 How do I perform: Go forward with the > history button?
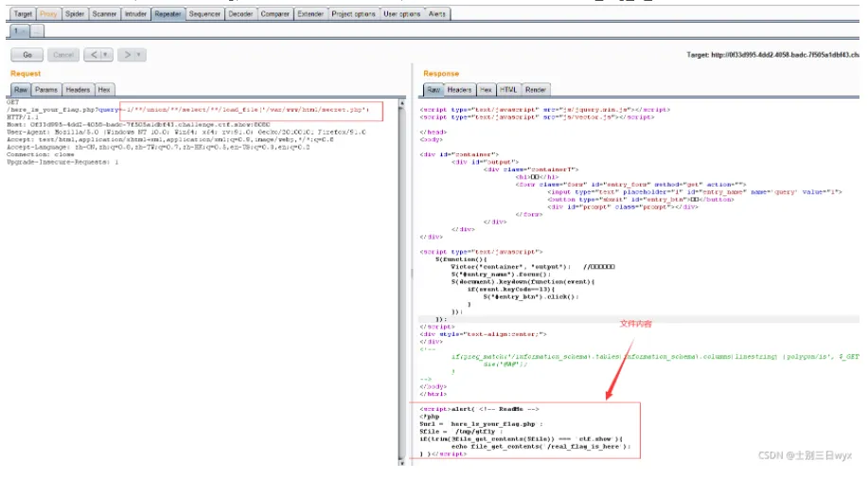(127, 55)
